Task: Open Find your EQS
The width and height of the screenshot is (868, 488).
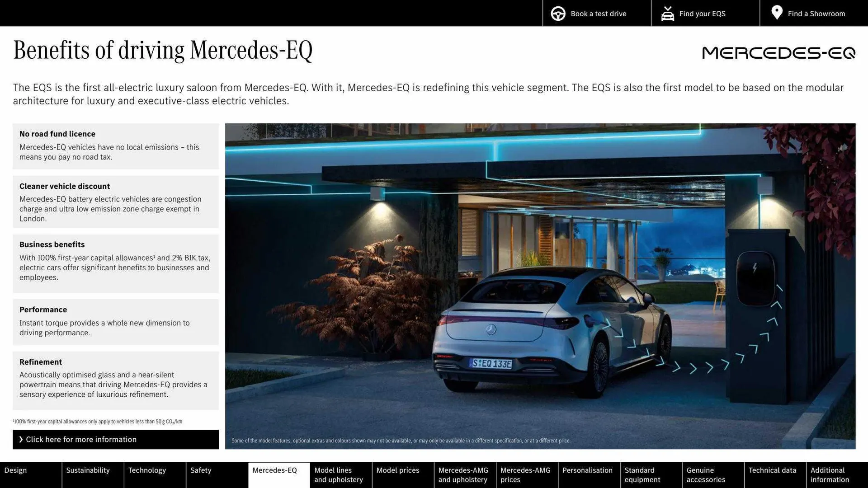Action: click(x=702, y=13)
